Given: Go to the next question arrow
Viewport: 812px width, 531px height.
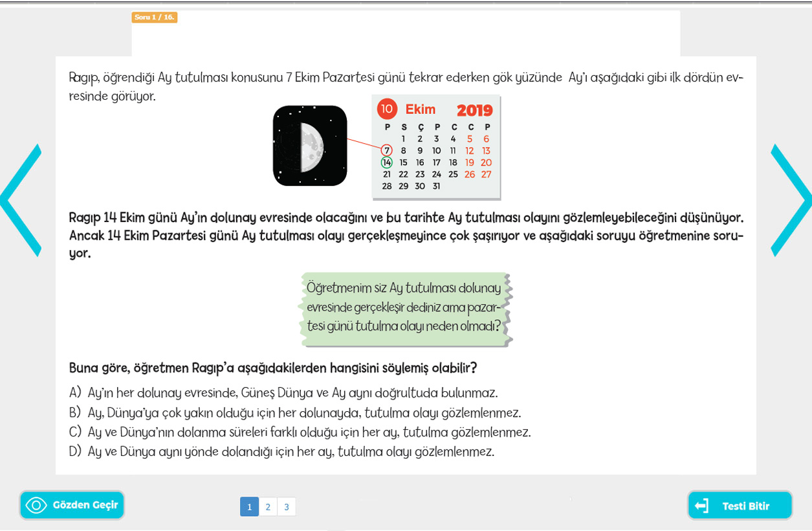Looking at the screenshot, I should coord(791,200).
